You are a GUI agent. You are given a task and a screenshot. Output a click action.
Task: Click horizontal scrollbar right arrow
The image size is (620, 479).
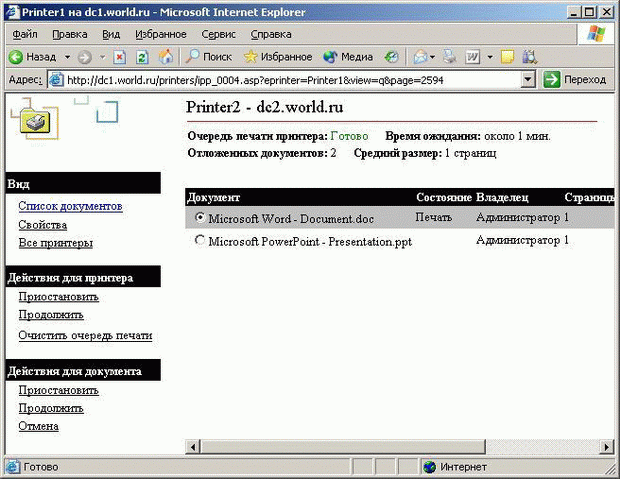607,447
